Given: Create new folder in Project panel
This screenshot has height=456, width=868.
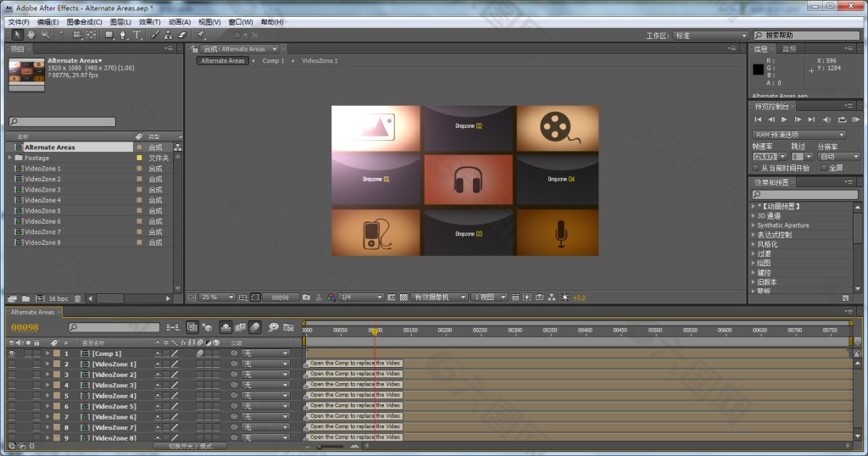Looking at the screenshot, I should coord(25,298).
